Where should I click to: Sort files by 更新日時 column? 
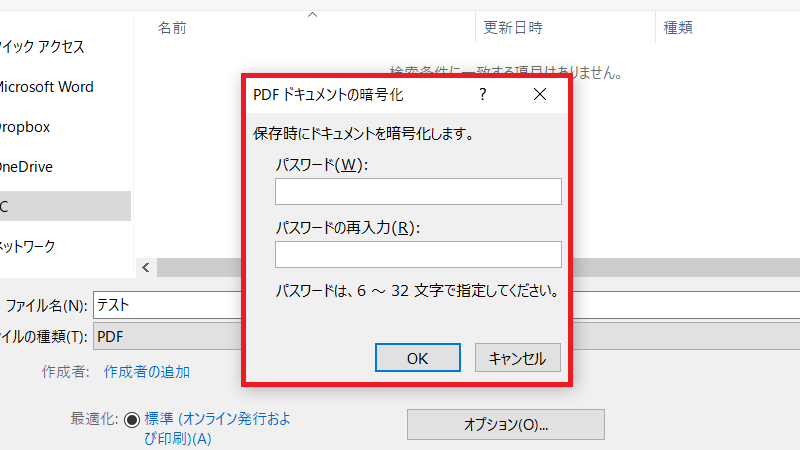512,28
